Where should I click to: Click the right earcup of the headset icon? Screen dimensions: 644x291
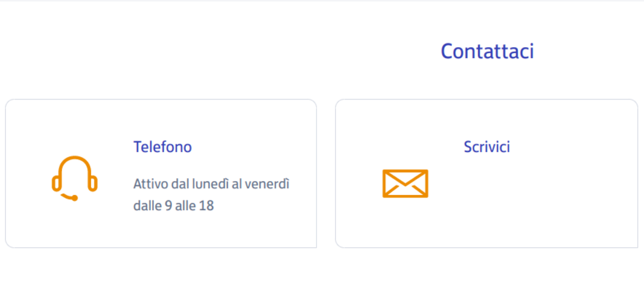[x=93, y=183]
